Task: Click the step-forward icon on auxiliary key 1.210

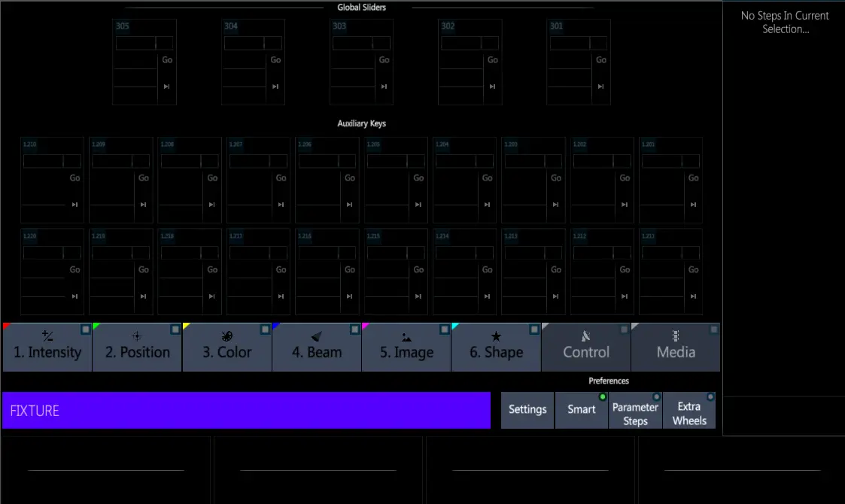Action: tap(75, 205)
